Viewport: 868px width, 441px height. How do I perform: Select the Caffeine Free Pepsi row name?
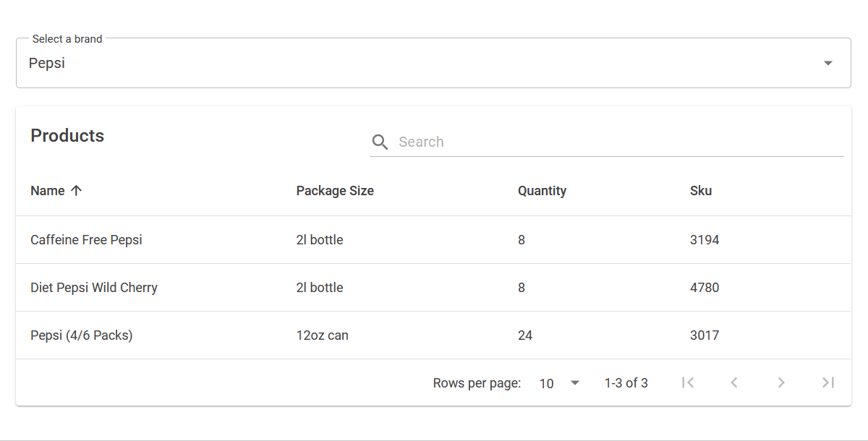(86, 240)
